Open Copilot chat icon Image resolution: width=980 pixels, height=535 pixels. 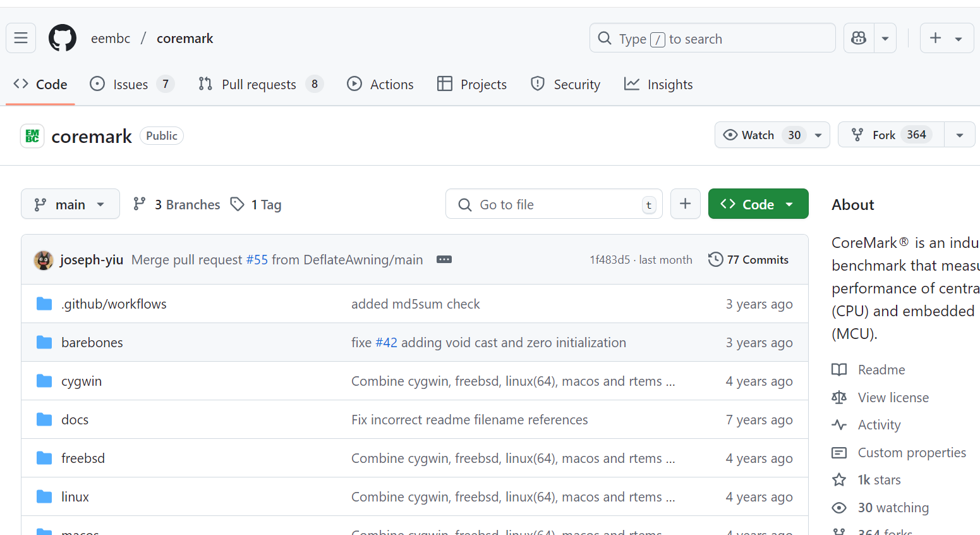pos(859,39)
